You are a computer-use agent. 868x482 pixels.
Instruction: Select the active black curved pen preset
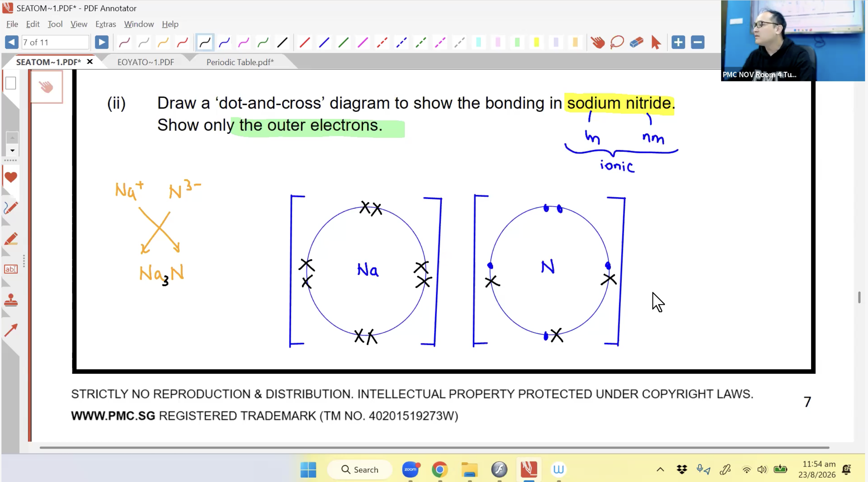pyautogui.click(x=205, y=43)
